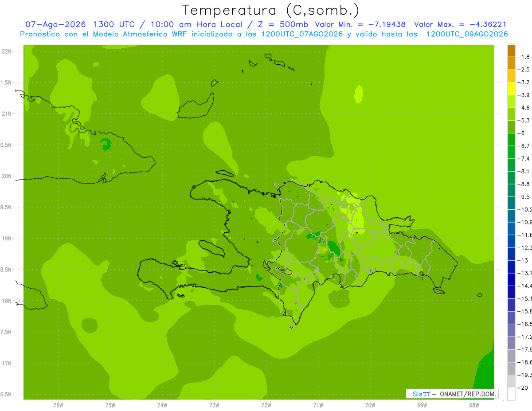Click the "-8.8" colorbar value
532x411 pixels.
tap(524, 184)
